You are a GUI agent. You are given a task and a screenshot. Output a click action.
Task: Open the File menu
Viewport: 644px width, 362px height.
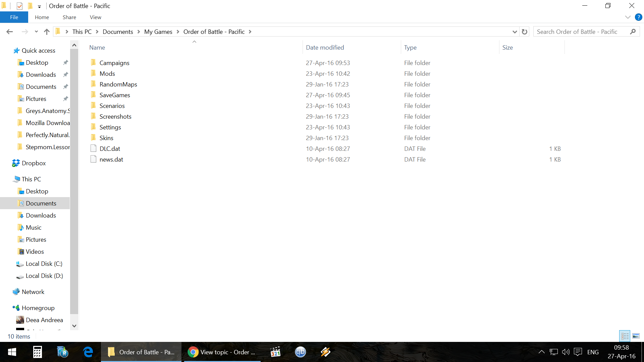14,17
